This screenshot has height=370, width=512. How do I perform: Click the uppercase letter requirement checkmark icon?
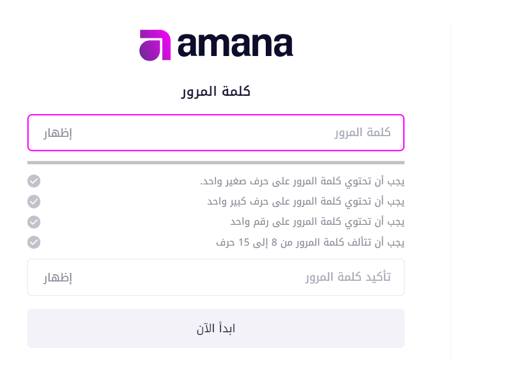(x=34, y=202)
